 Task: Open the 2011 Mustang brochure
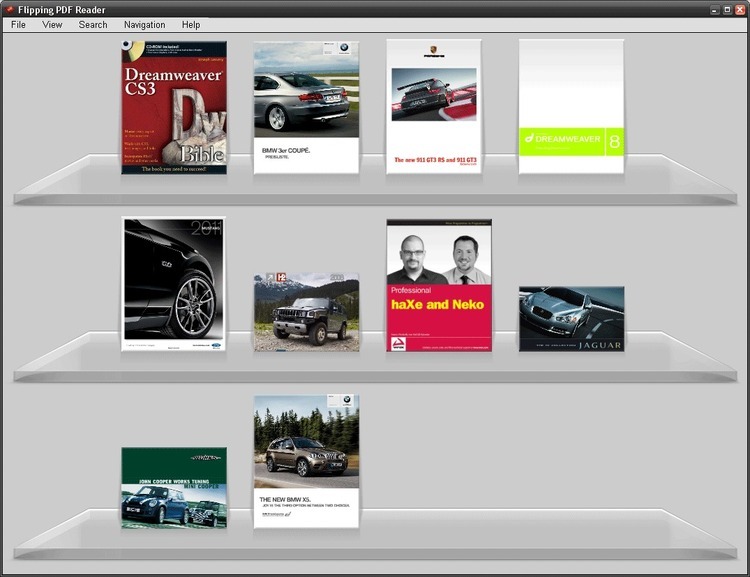coord(173,284)
